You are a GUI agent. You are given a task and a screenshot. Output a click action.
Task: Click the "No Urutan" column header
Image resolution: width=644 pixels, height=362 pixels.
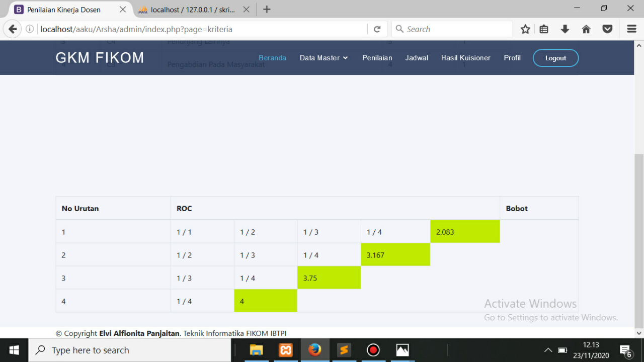point(113,208)
